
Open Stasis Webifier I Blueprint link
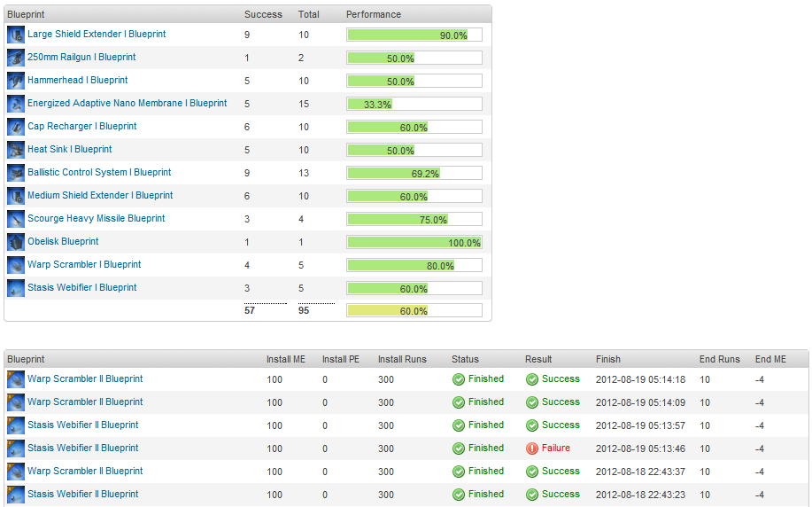(x=81, y=288)
